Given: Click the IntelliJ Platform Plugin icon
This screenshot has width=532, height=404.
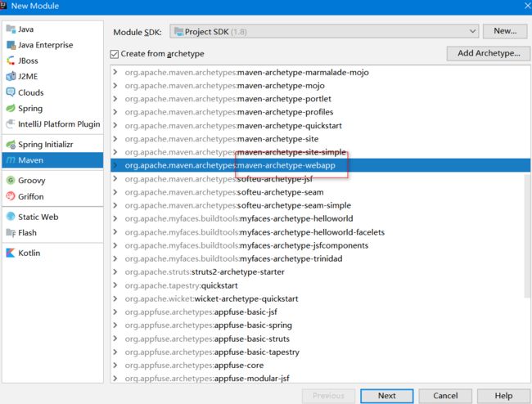Looking at the screenshot, I should 11,124.
